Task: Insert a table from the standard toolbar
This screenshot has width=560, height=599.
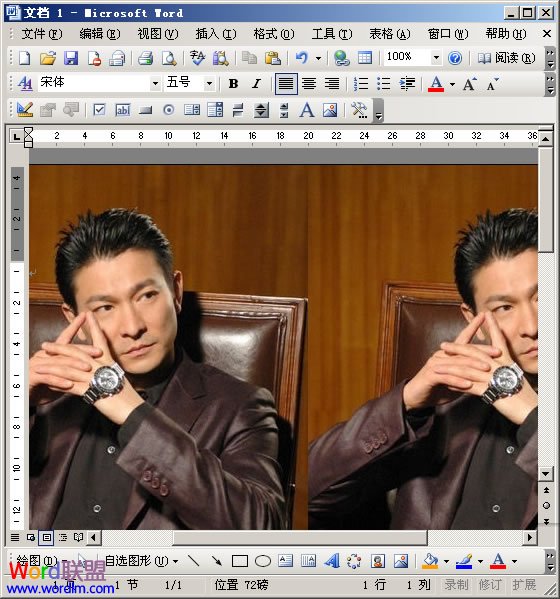Action: point(365,58)
